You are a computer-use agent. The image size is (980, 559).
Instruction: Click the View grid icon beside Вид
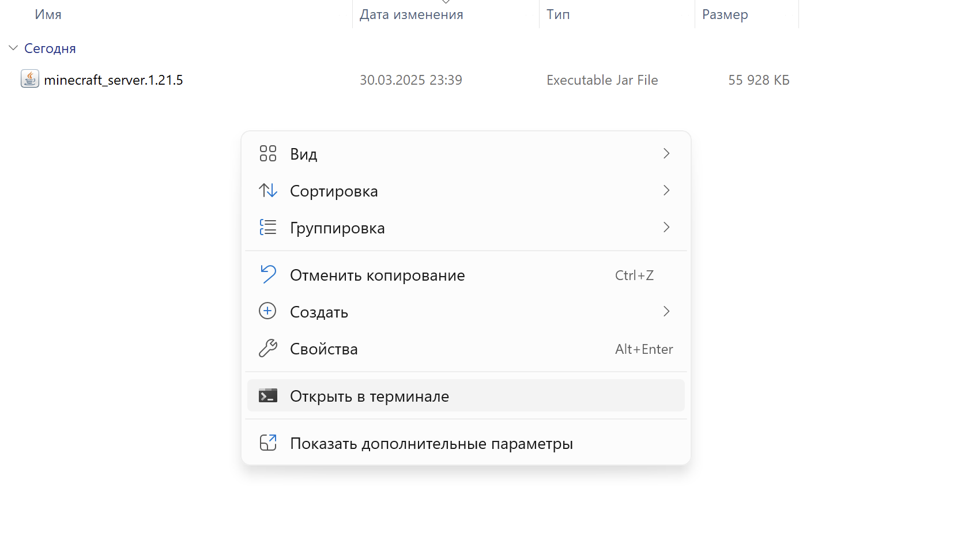[268, 153]
